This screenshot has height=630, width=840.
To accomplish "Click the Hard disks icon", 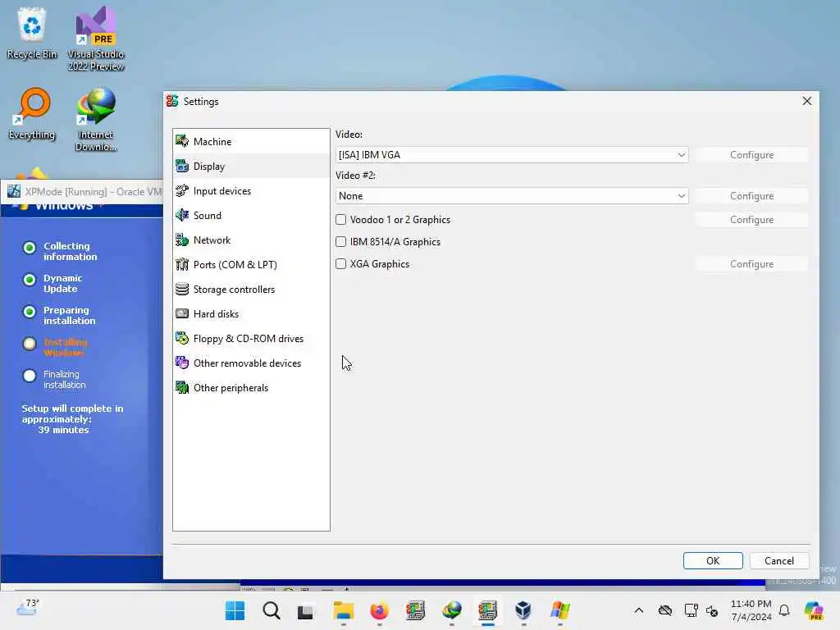I will 182,314.
